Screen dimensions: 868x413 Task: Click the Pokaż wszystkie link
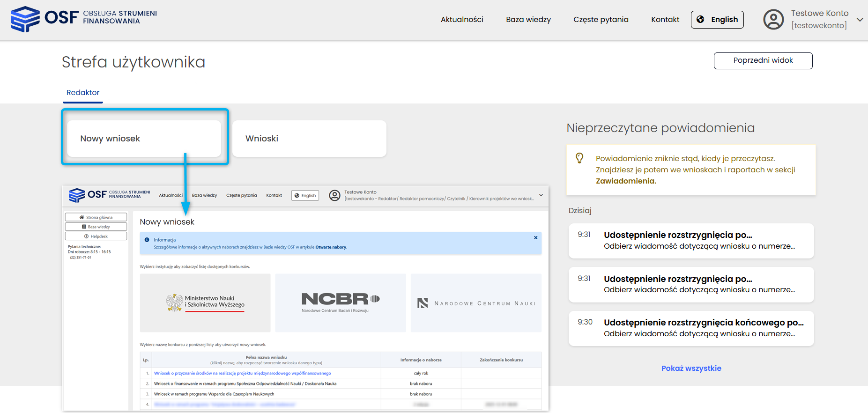[691, 369]
